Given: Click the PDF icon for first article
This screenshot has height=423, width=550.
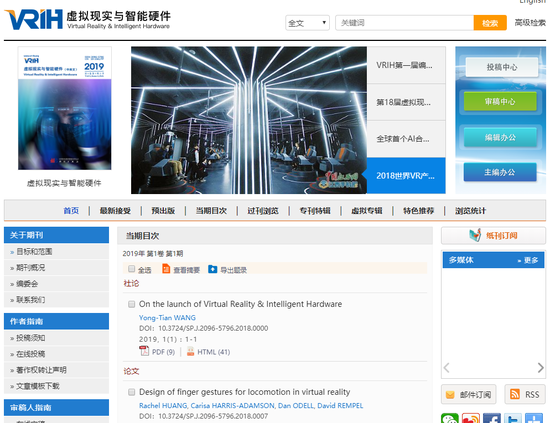Looking at the screenshot, I should [x=144, y=351].
